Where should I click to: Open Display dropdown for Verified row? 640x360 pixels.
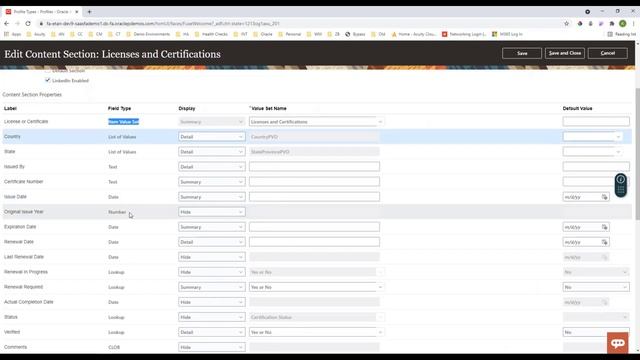[x=211, y=332]
